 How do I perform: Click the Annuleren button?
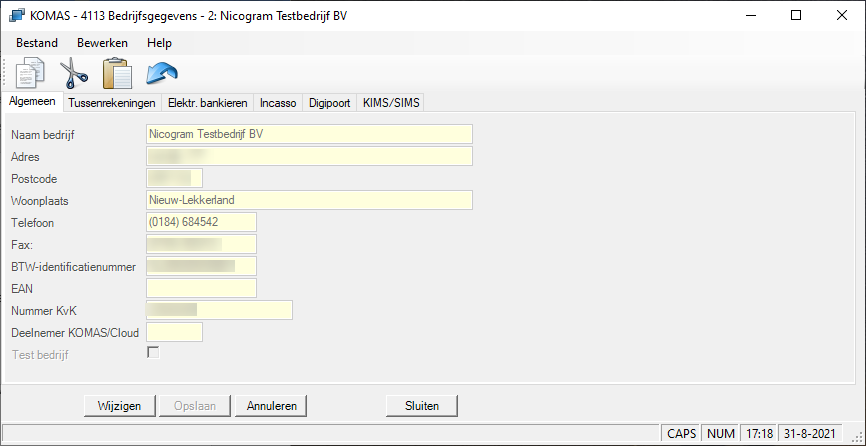271,406
